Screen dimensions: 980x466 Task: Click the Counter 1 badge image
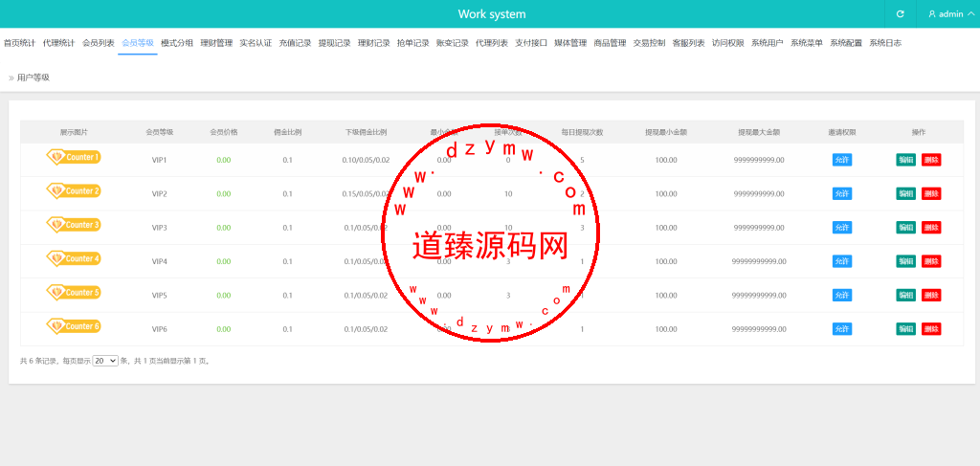point(74,157)
